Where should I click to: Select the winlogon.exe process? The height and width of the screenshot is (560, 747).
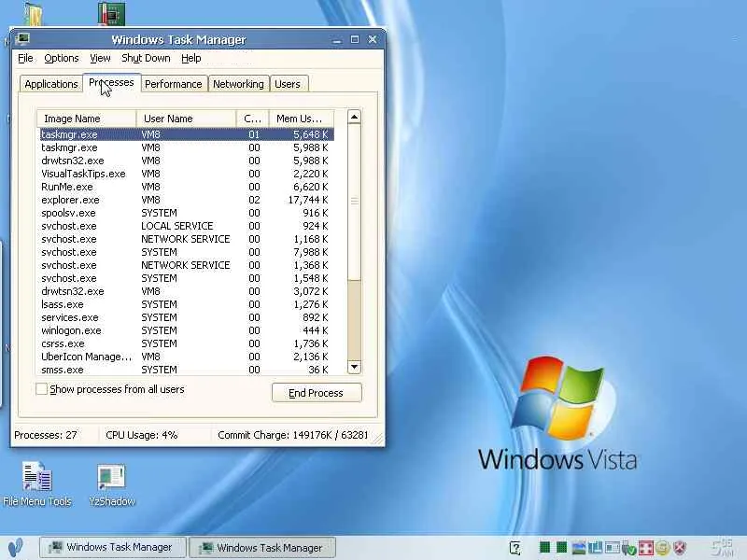186,330
